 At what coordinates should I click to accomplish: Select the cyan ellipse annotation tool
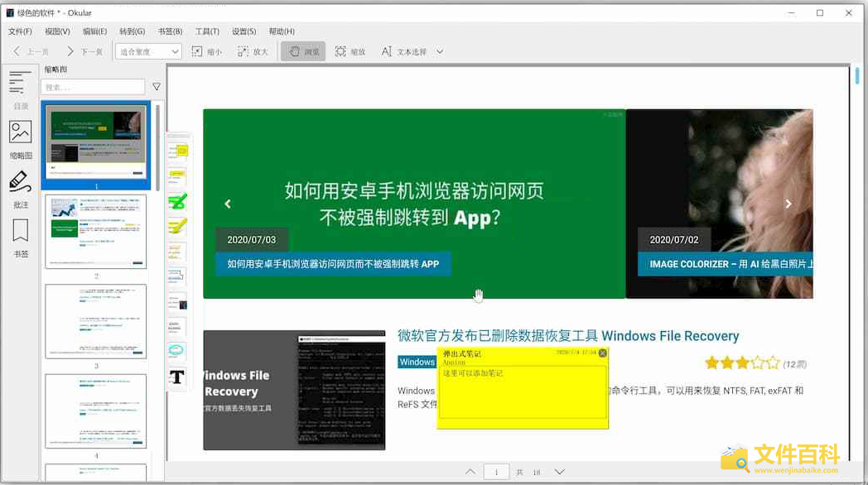click(x=177, y=351)
